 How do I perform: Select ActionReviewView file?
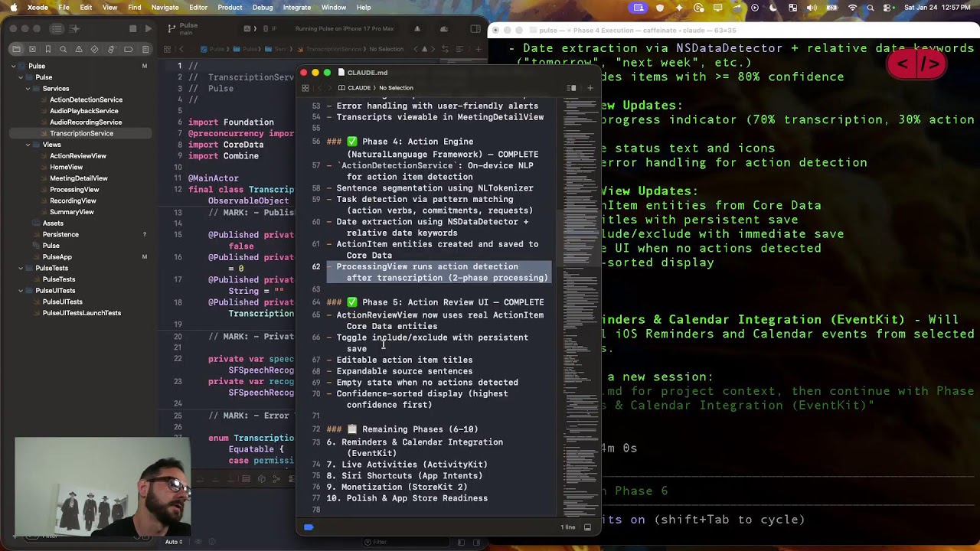pyautogui.click(x=78, y=156)
